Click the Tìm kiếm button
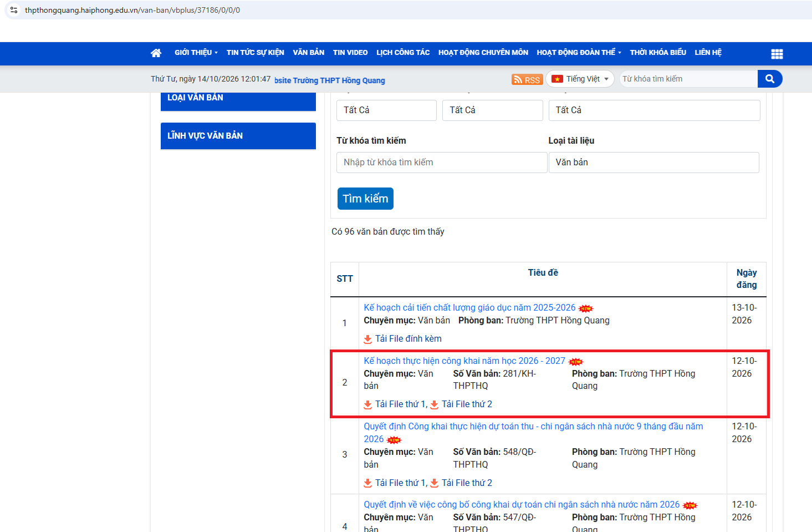The width and height of the screenshot is (812, 532). point(365,199)
